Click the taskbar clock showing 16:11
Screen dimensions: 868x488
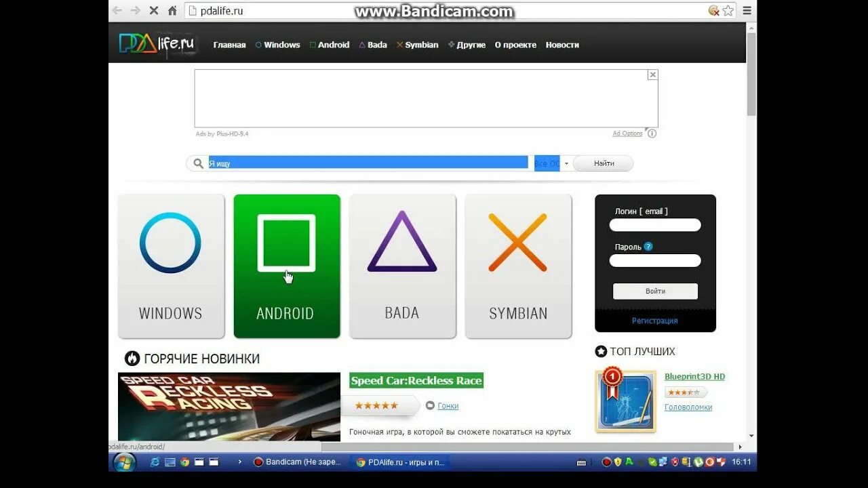[741, 462]
